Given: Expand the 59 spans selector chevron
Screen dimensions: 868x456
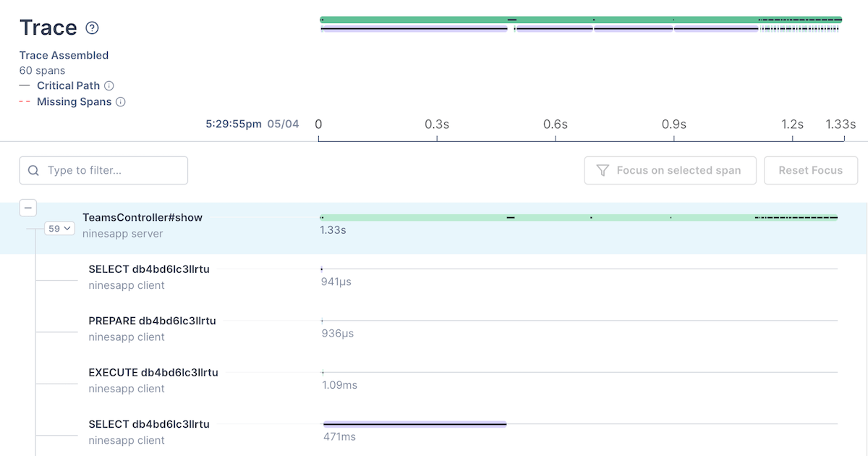Looking at the screenshot, I should tap(69, 228).
